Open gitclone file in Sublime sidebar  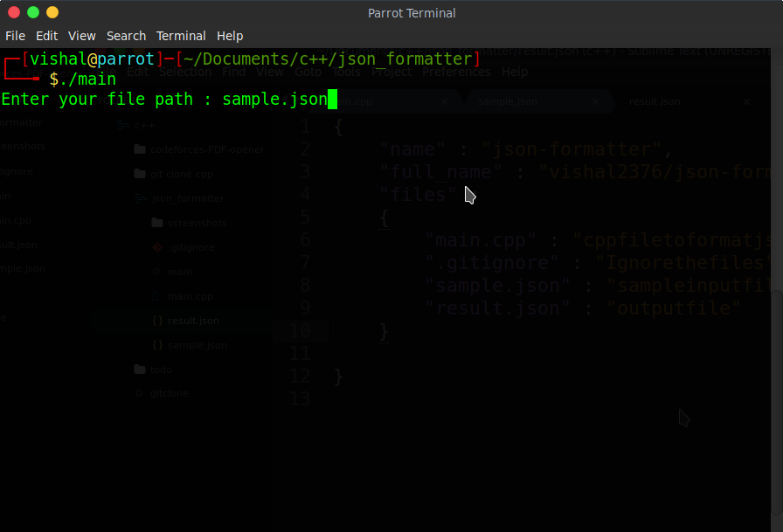(170, 393)
